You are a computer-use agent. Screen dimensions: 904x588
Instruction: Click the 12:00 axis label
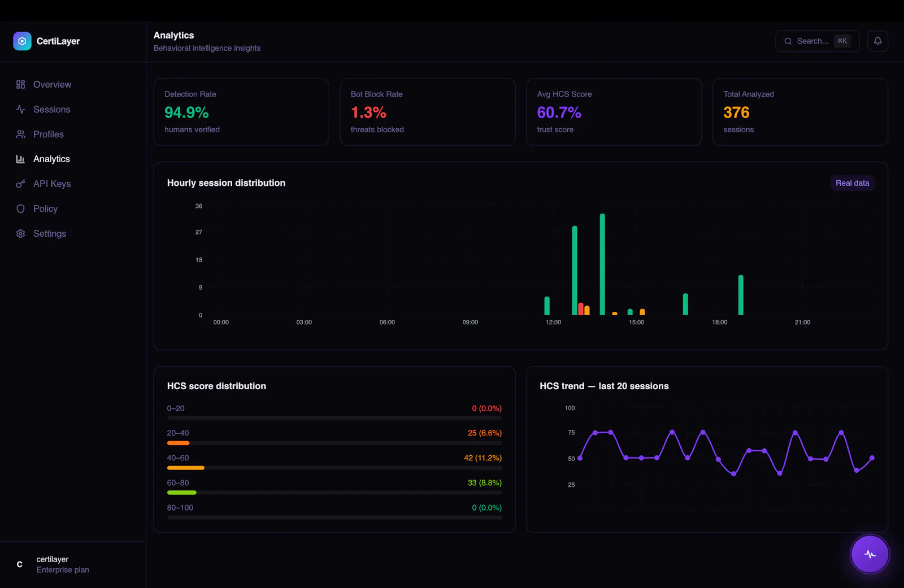pos(553,323)
